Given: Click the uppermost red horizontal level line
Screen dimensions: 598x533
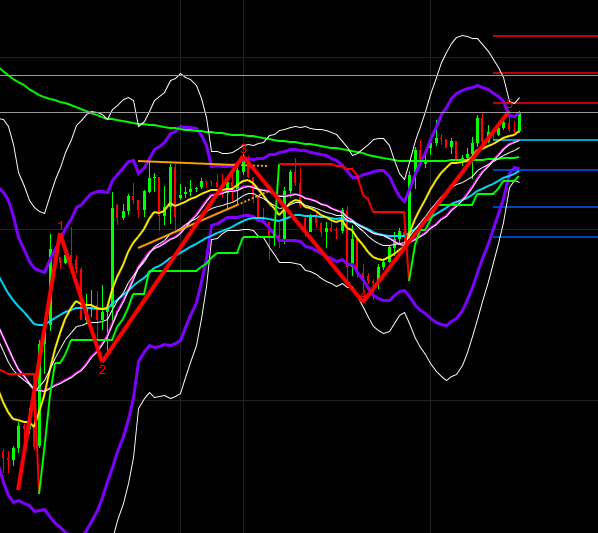Looking at the screenshot, I should [545, 36].
